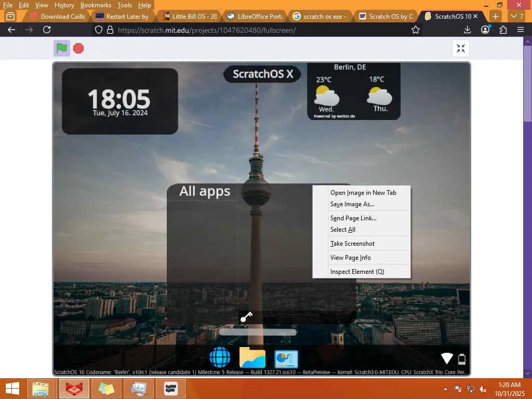This screenshot has height=399, width=532.
Task: Open Firefox downloads panel
Action: pyautogui.click(x=467, y=30)
